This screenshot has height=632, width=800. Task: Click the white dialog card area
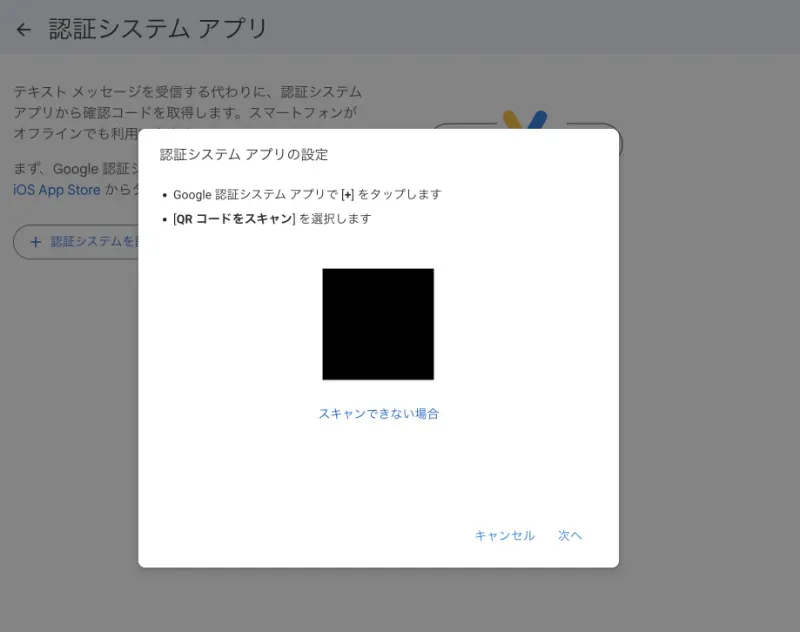tap(378, 480)
